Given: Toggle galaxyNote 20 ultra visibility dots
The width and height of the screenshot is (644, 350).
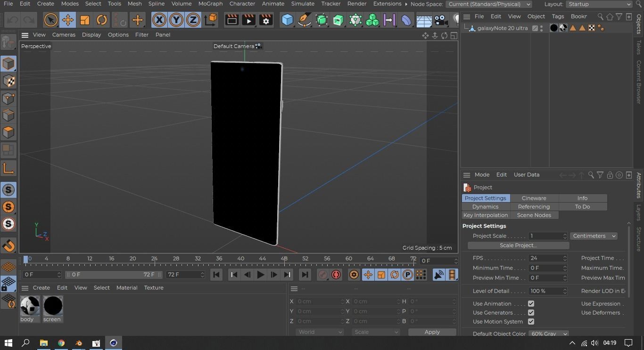Looking at the screenshot, I should tap(541, 28).
